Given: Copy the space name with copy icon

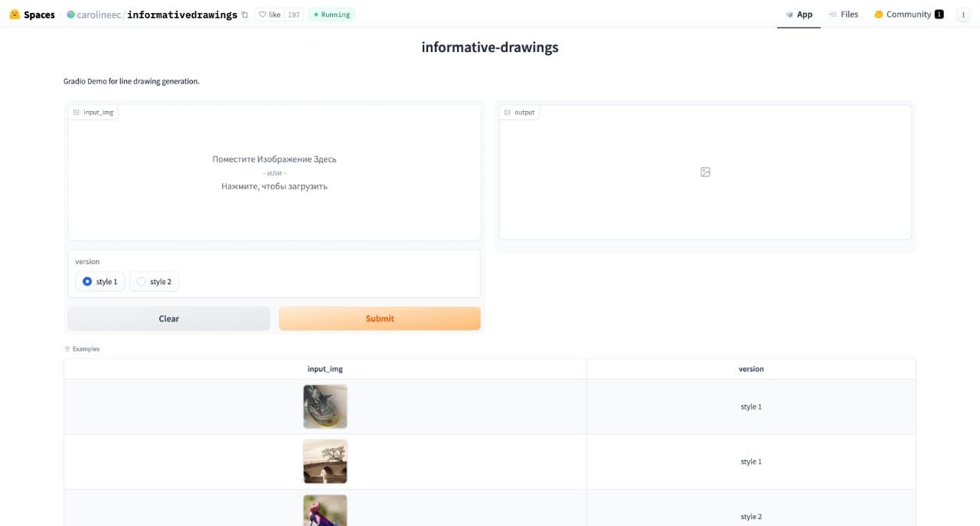Looking at the screenshot, I should 244,15.
